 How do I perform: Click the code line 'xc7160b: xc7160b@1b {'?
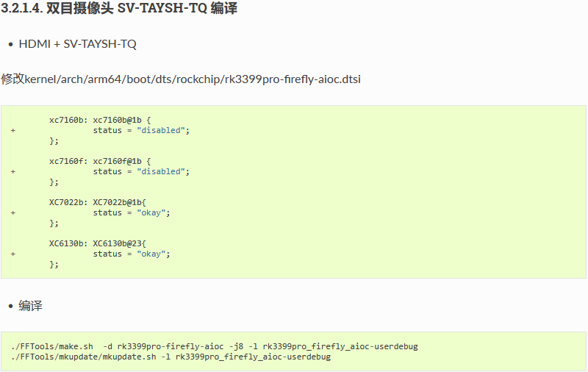[x=100, y=120]
